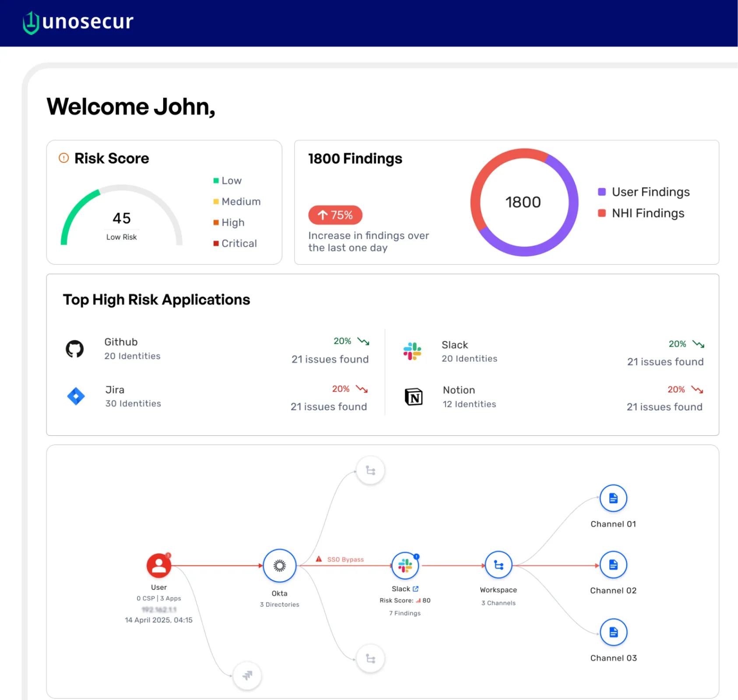
Task: Toggle User Findings legend swatch
Action: [602, 192]
